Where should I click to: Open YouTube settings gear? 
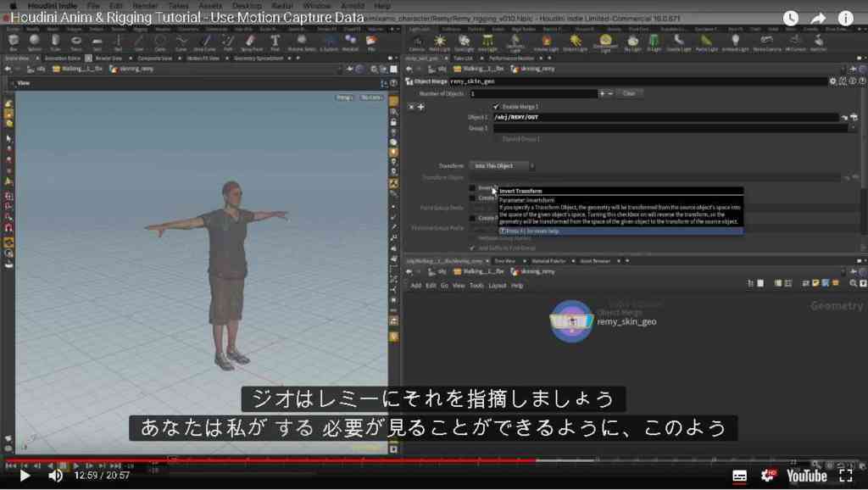768,475
